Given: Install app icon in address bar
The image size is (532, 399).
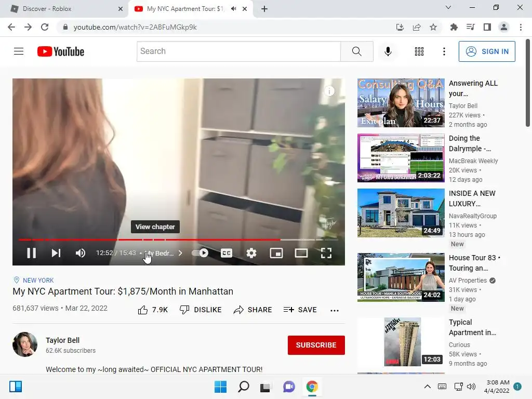Looking at the screenshot, I should point(400,27).
